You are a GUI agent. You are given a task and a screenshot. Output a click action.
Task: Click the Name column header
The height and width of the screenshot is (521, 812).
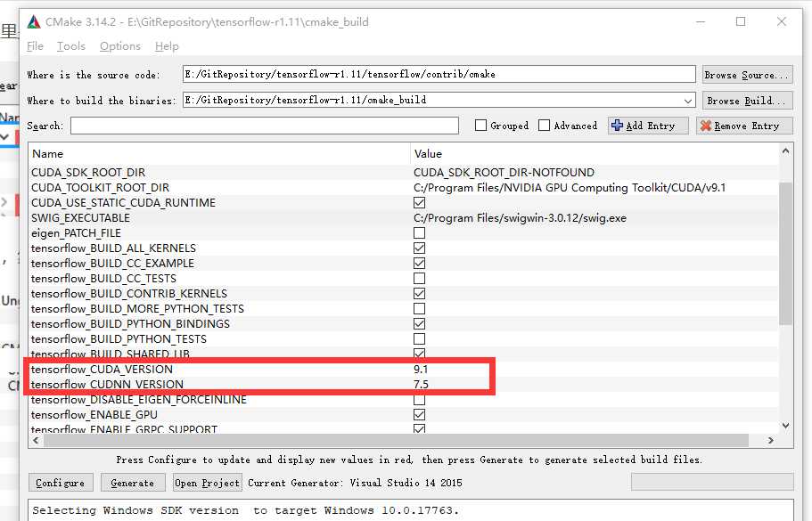click(219, 154)
